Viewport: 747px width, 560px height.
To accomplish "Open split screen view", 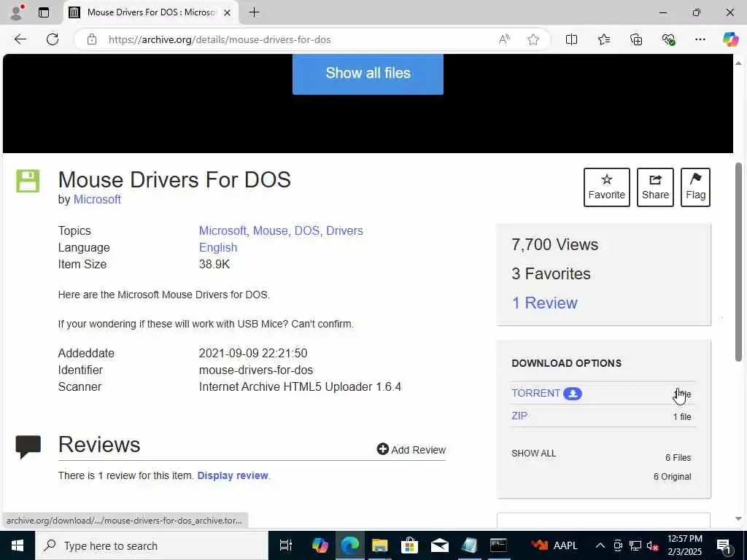I will [571, 39].
